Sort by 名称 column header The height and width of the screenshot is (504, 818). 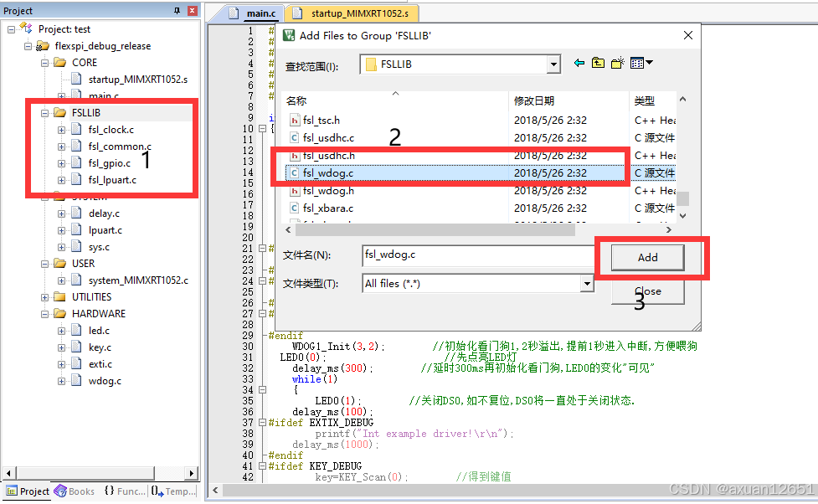395,100
